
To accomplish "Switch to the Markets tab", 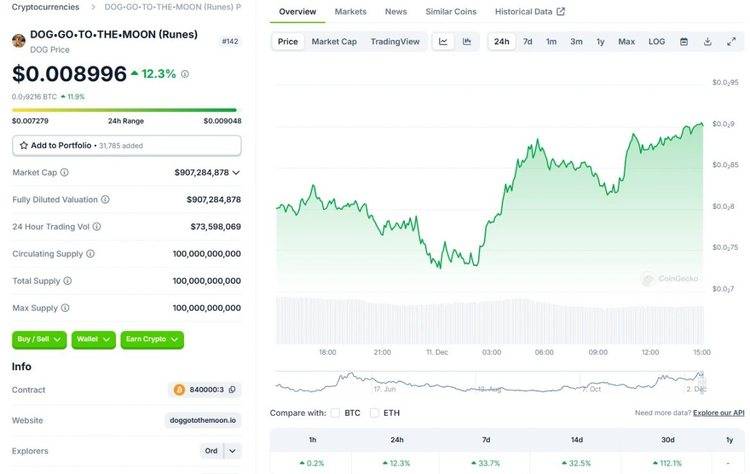I will click(350, 11).
